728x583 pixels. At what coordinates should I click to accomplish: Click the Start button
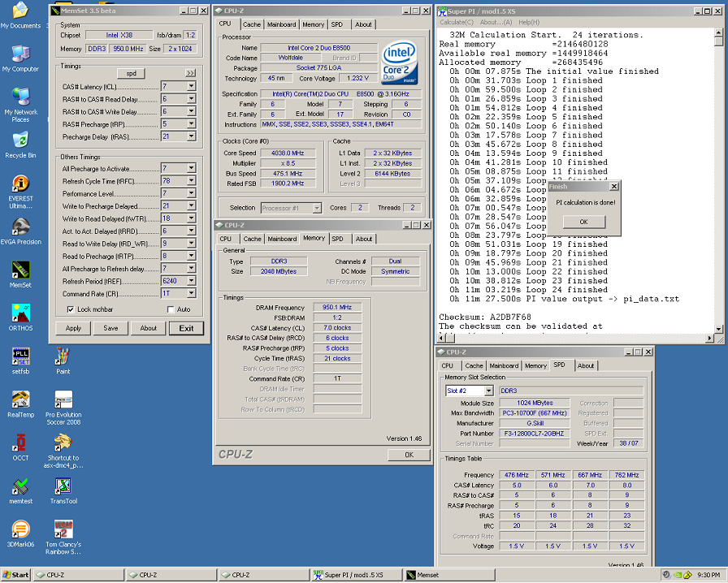(x=15, y=575)
